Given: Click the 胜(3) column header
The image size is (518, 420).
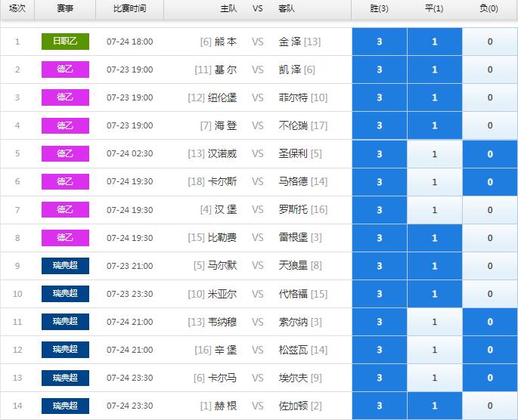Looking at the screenshot, I should click(379, 9).
